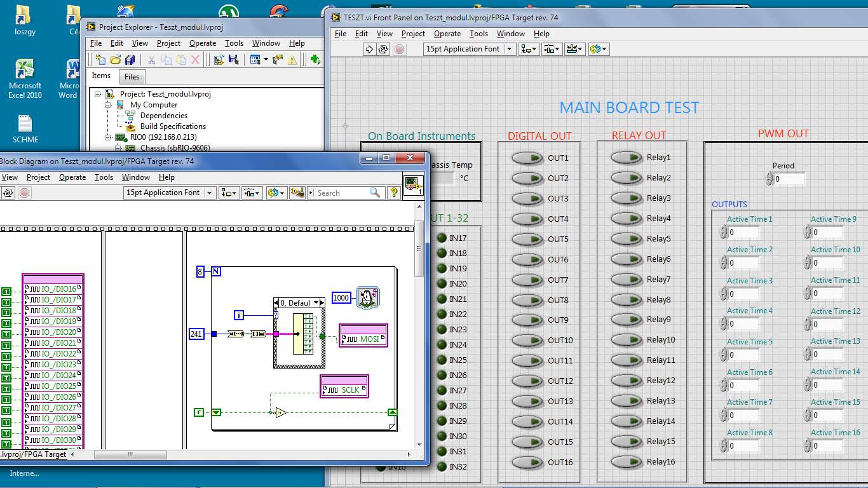868x488 pixels.
Task: Click the 241 numeric constant in Block Diagram
Action: (196, 334)
